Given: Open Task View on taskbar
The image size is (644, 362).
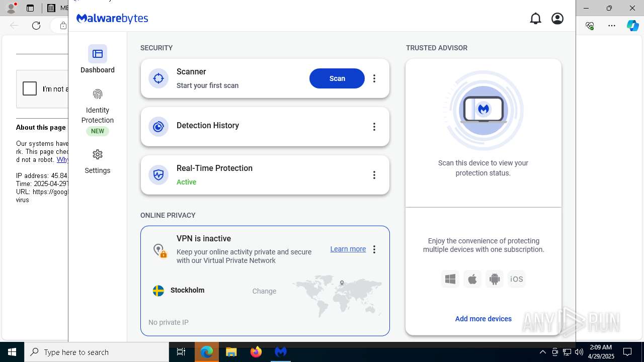Looking at the screenshot, I should tap(181, 352).
